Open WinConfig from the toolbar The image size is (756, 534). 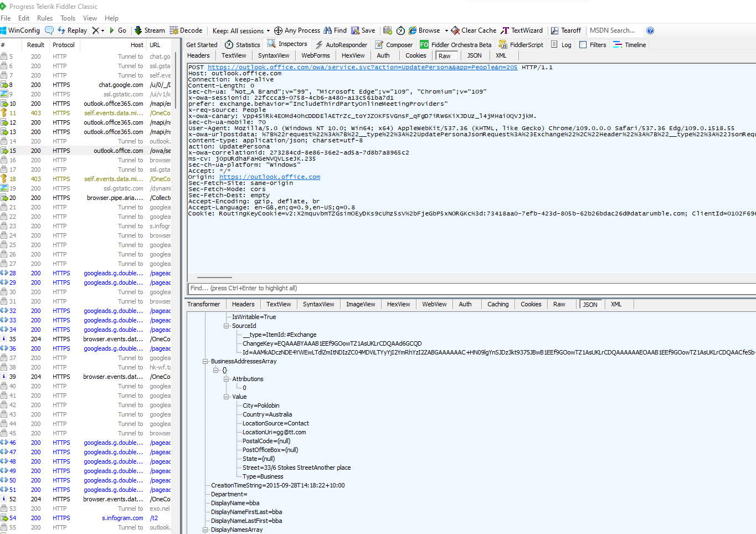click(20, 30)
